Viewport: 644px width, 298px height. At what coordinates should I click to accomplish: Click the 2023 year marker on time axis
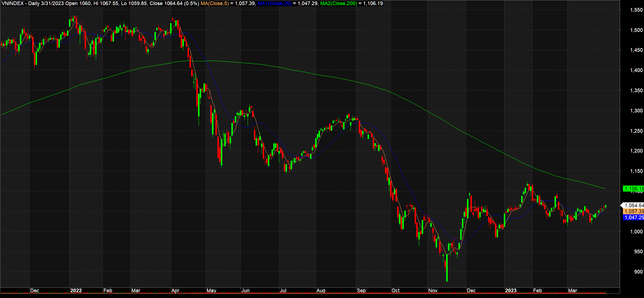[511, 291]
